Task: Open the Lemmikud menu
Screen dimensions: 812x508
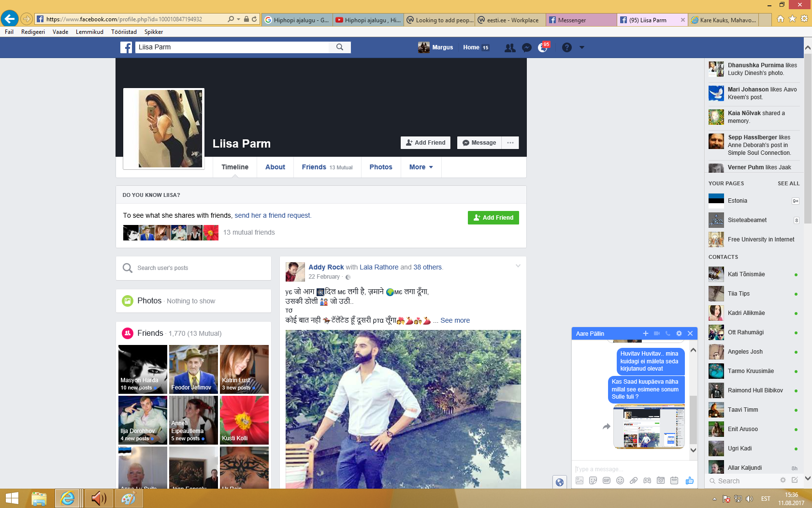Action: (89, 32)
